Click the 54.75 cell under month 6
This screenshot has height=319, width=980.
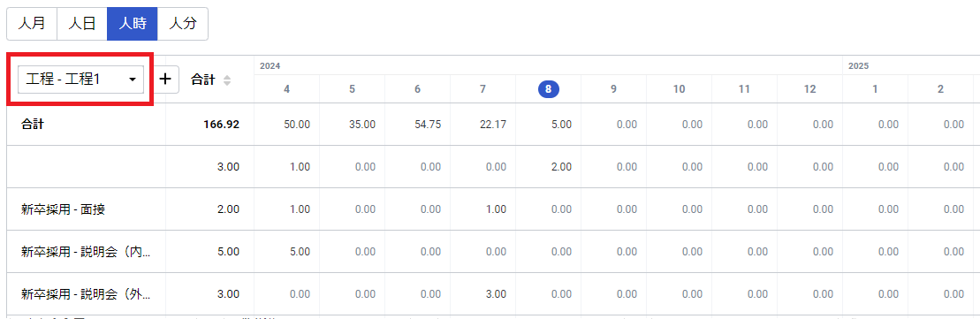coord(428,125)
